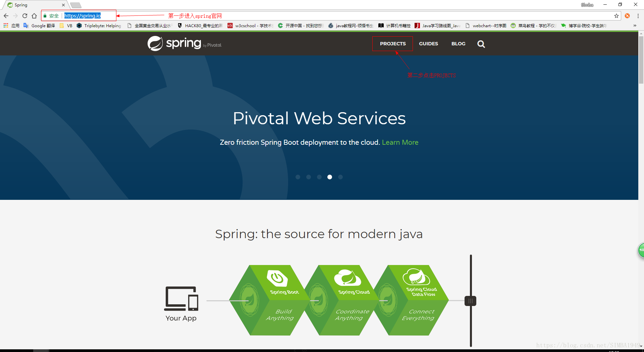Open the browser home page icon
Screen dimensions: 644x352
34,16
